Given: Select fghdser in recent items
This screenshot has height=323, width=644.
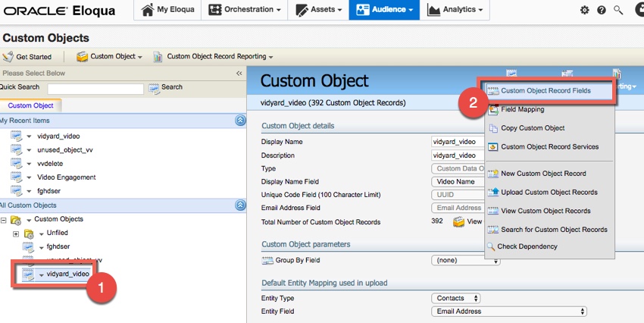Looking at the screenshot, I should (x=49, y=190).
